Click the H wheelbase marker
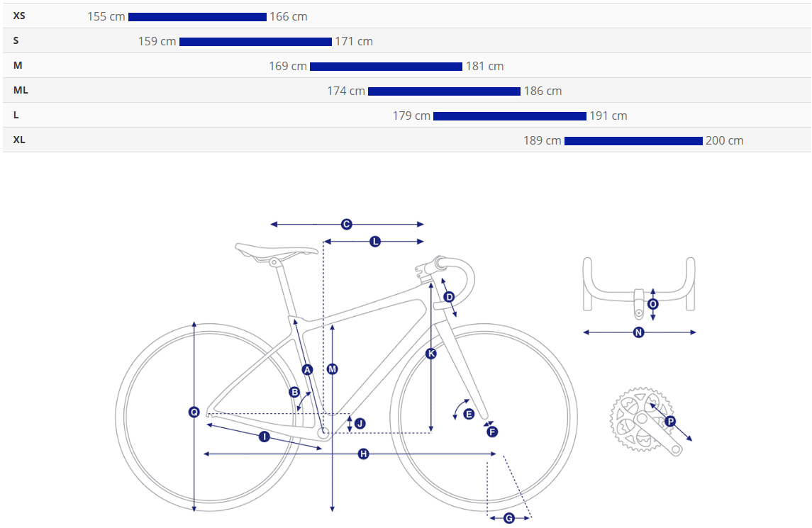Image resolution: width=812 pixels, height=528 pixels. pos(363,454)
